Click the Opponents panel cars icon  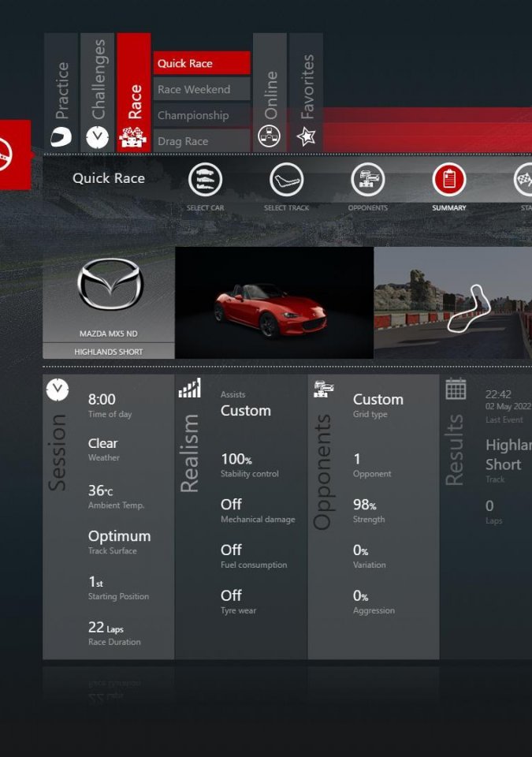[x=323, y=389]
